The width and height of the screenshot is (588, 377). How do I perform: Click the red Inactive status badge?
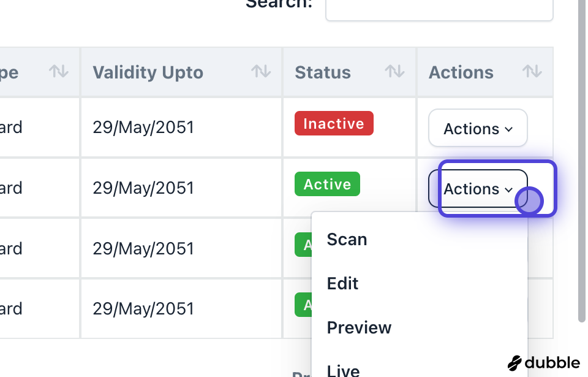[x=334, y=123]
